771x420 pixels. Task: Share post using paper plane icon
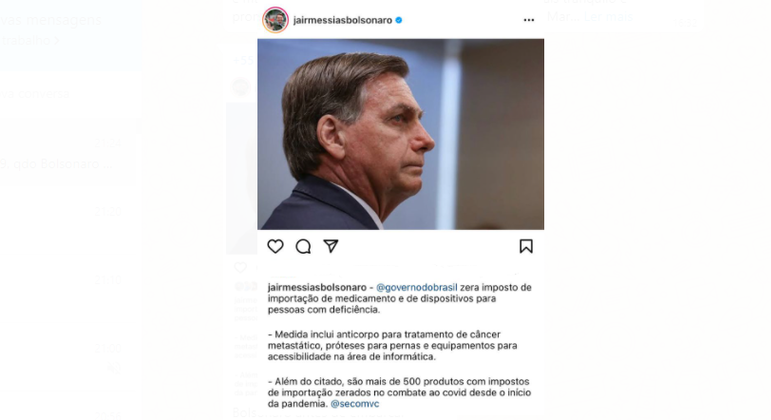(x=331, y=246)
